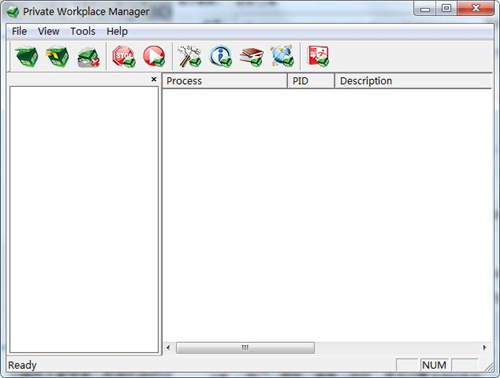Click the delete workplace icon with red X
This screenshot has height=378, width=500.
[88, 56]
